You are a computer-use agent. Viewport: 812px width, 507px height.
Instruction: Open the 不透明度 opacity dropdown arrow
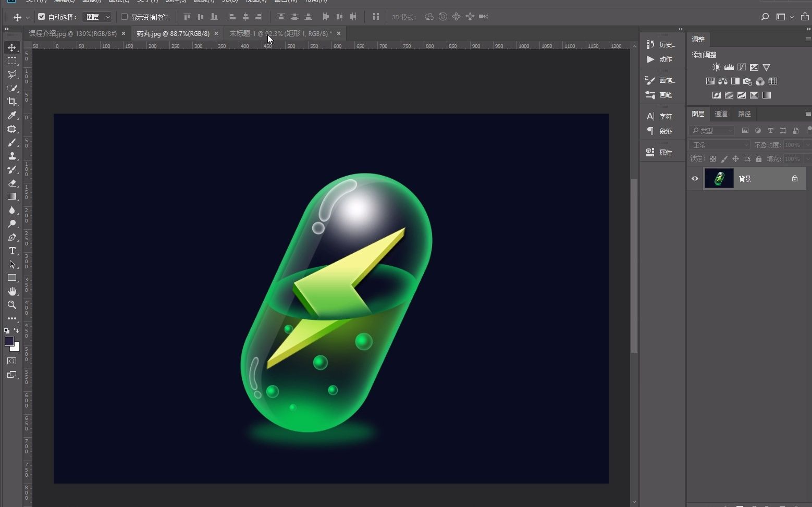click(x=808, y=145)
